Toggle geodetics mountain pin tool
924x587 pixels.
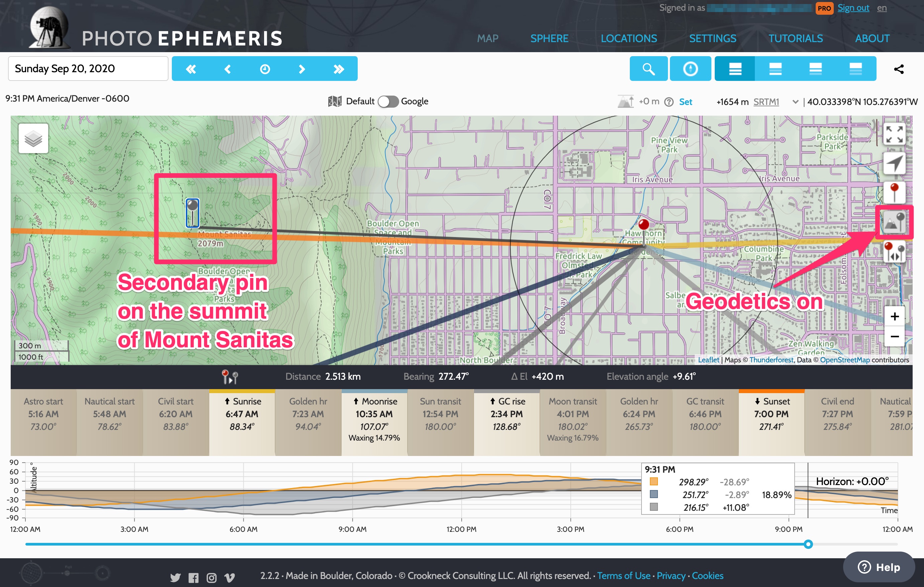click(x=895, y=223)
